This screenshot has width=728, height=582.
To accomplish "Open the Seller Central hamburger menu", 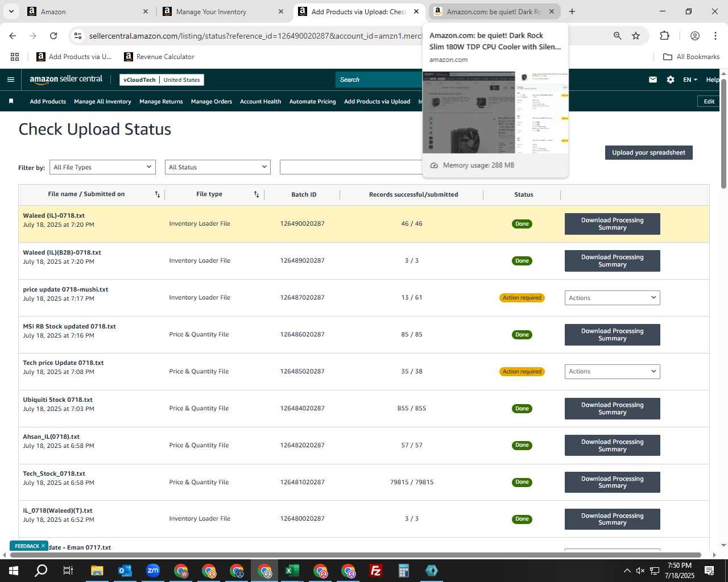I will (x=11, y=80).
